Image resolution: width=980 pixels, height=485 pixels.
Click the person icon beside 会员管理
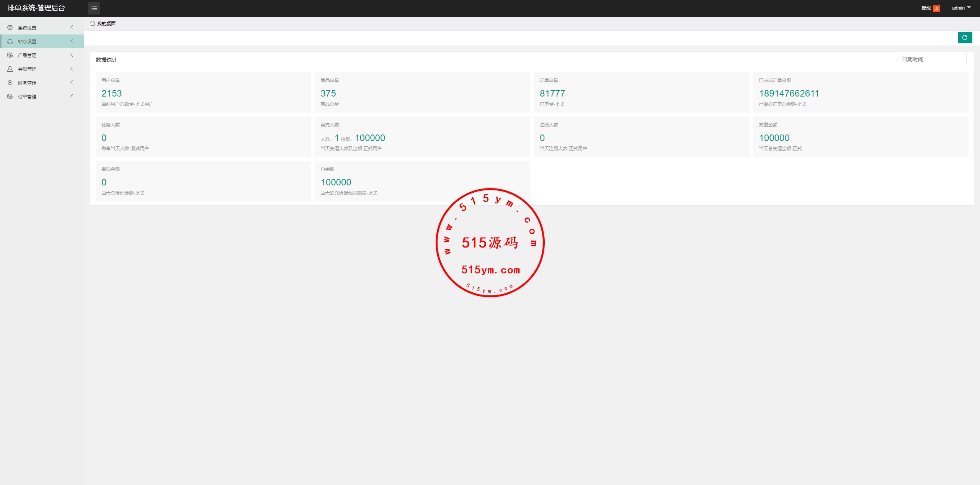10,69
